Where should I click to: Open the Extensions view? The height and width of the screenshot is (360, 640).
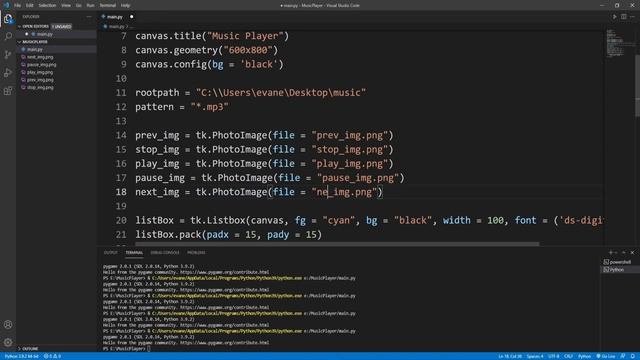8,91
